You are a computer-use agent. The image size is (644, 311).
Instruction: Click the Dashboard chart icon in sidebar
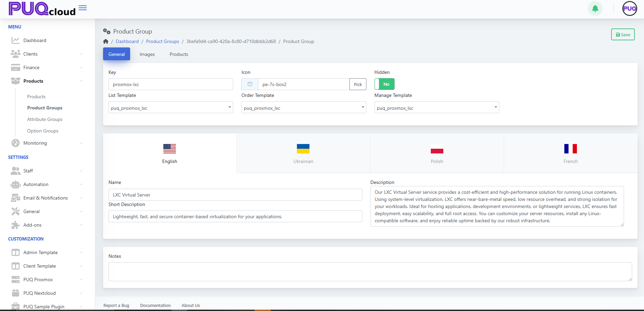point(15,40)
